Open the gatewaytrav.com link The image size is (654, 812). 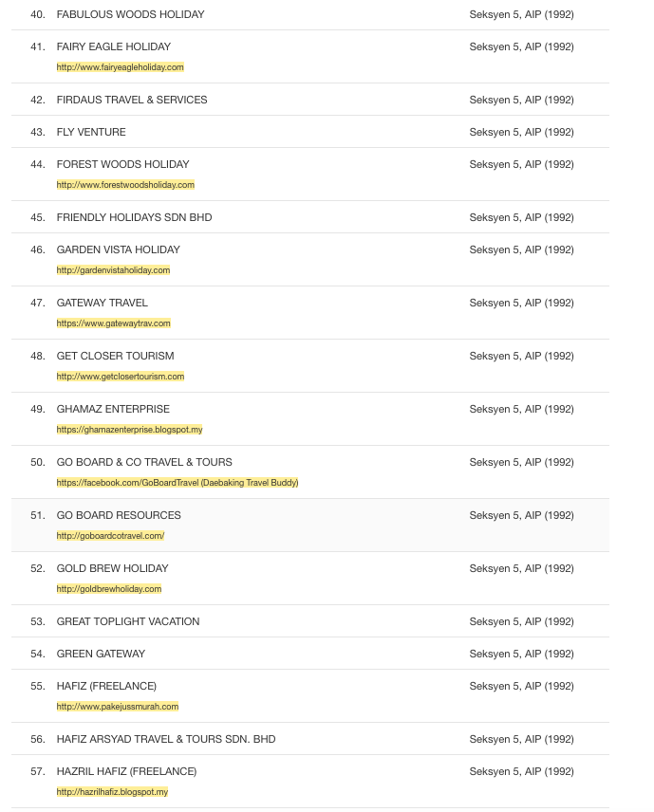point(113,323)
